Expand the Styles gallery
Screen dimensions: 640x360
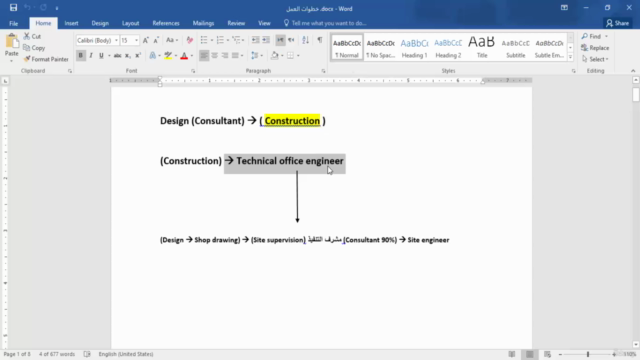(570, 57)
